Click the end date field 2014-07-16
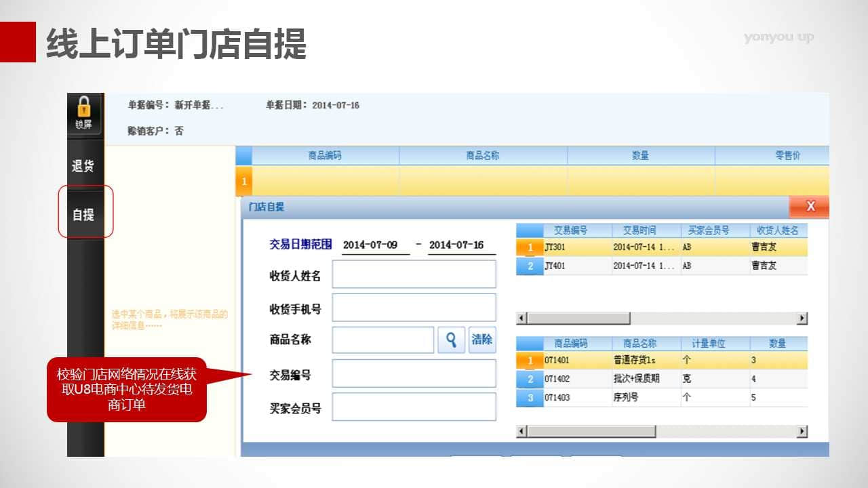The width and height of the screenshot is (868, 488). coord(461,245)
